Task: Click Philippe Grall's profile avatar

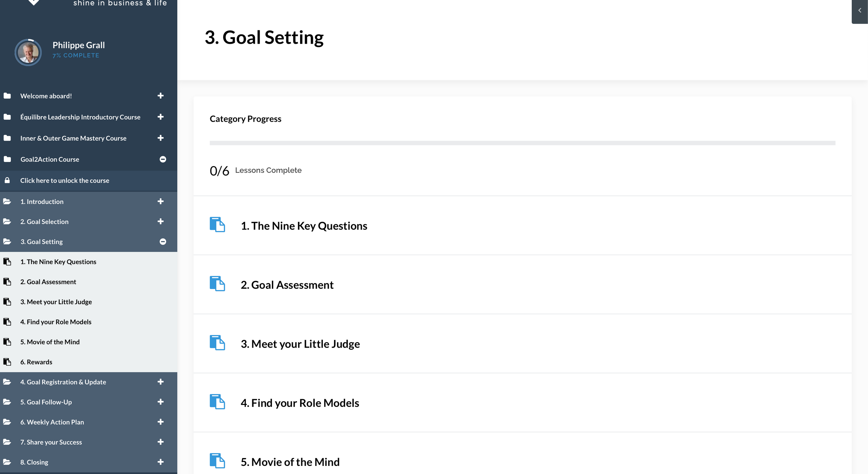Action: point(28,53)
